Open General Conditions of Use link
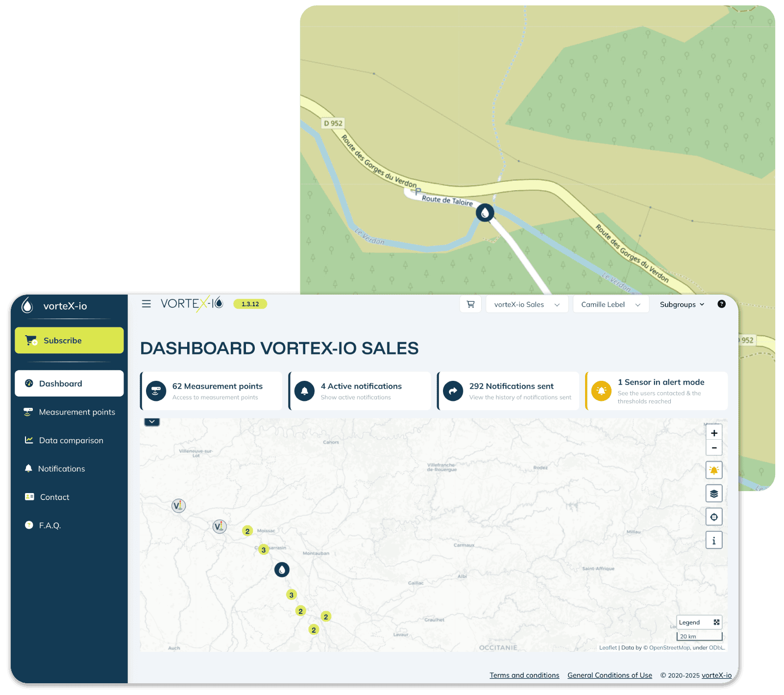This screenshot has width=784, height=695. click(610, 675)
